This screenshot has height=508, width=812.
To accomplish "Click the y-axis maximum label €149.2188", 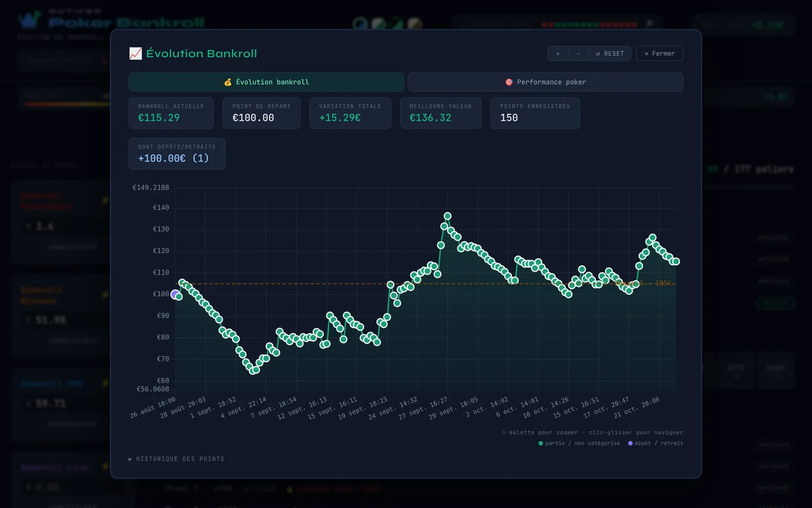I will tap(151, 188).
